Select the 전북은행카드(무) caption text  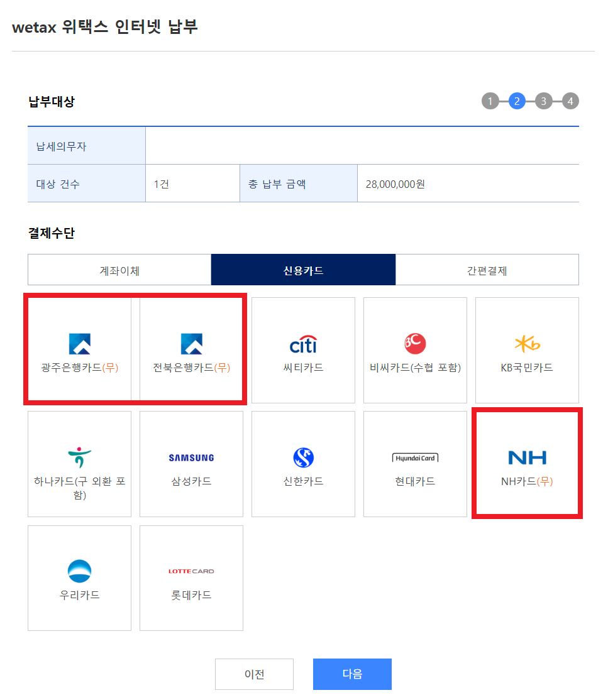[x=192, y=368]
